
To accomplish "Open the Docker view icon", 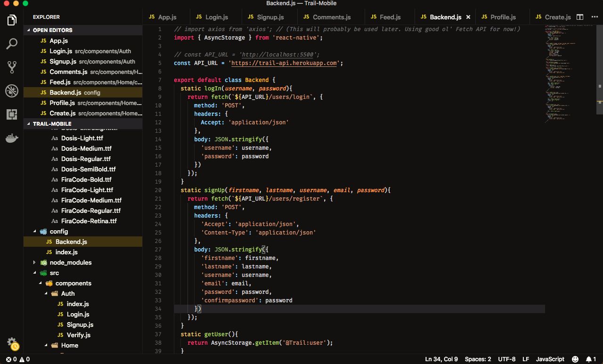I will point(12,138).
